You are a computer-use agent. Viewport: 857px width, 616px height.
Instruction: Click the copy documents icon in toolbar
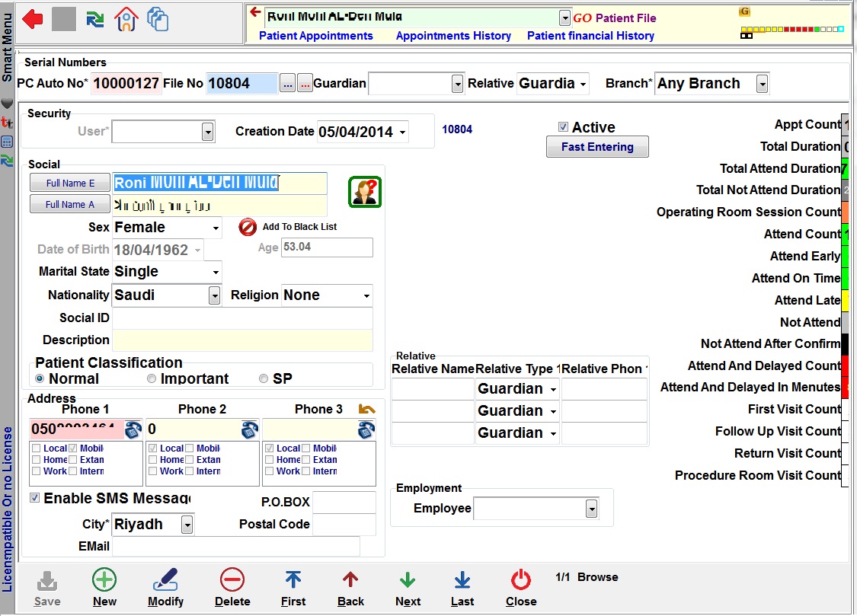(x=158, y=19)
